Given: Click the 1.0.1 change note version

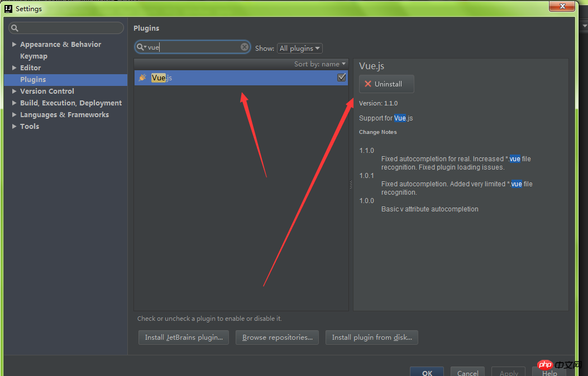Looking at the screenshot, I should 366,176.
